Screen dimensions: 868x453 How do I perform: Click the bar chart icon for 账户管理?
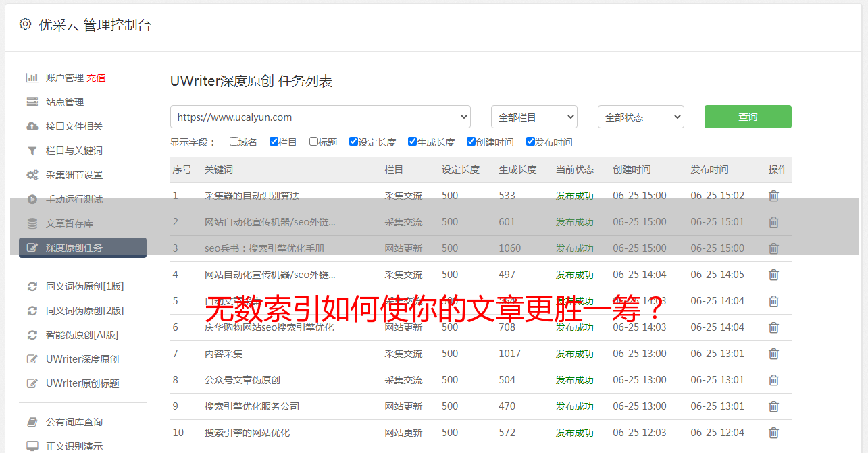[32, 78]
